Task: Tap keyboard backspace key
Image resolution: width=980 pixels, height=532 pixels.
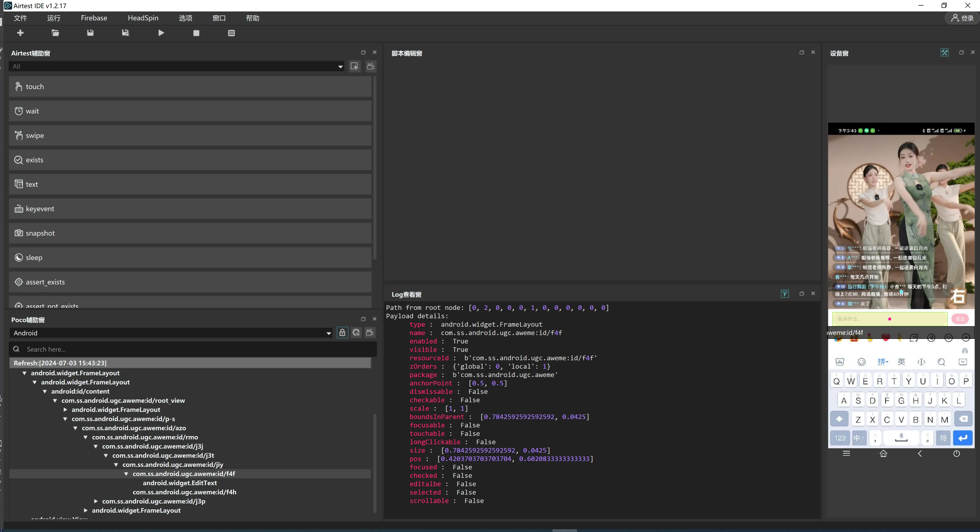Action: (x=963, y=419)
